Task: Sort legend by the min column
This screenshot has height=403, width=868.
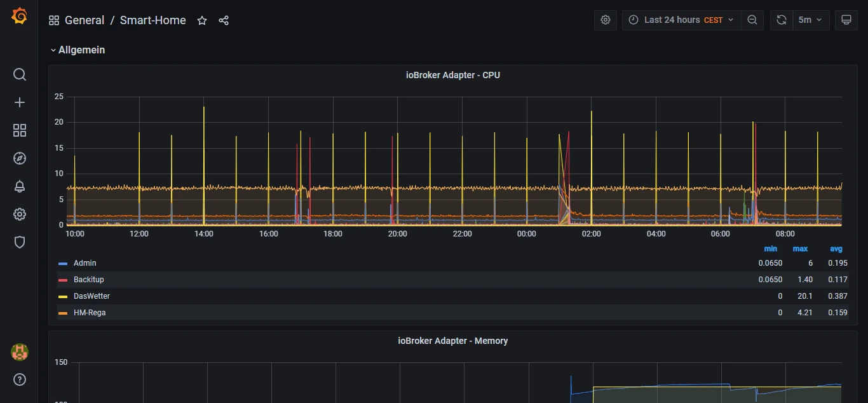Action: [770, 249]
